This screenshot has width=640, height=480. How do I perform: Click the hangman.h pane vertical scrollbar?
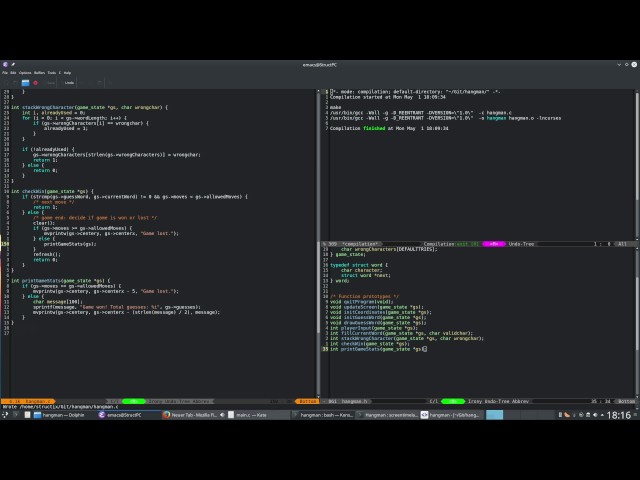click(x=636, y=322)
